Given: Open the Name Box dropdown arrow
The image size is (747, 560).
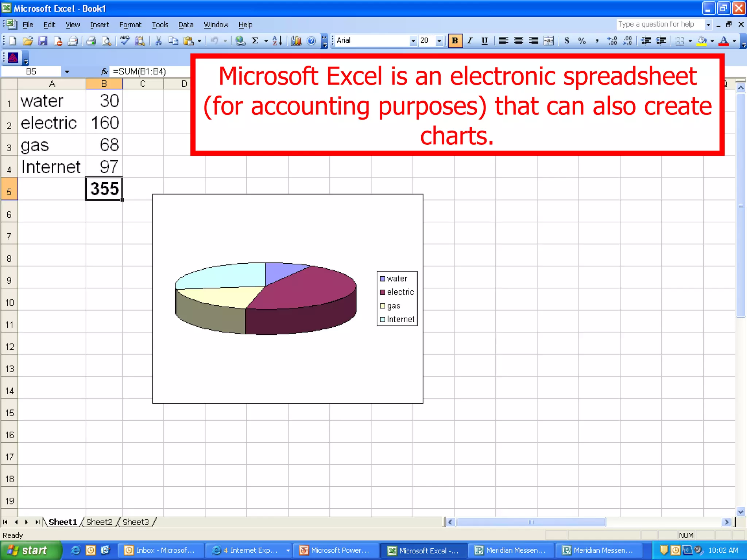Looking at the screenshot, I should [67, 72].
